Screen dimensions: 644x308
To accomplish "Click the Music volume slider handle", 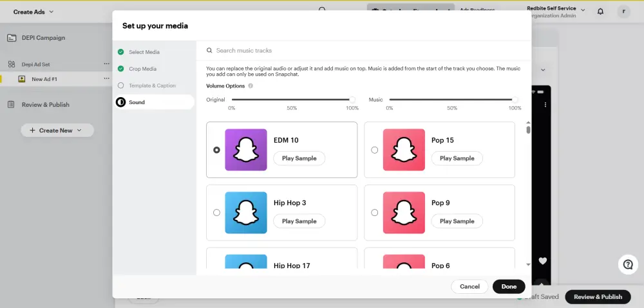I will 515,100.
